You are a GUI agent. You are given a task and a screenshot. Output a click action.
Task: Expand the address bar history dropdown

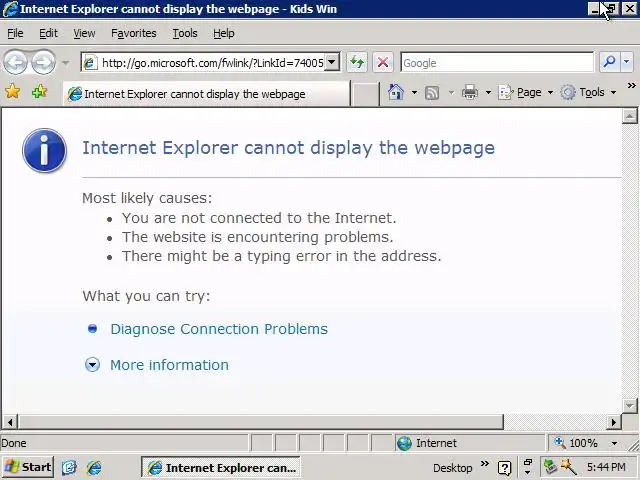coord(332,62)
